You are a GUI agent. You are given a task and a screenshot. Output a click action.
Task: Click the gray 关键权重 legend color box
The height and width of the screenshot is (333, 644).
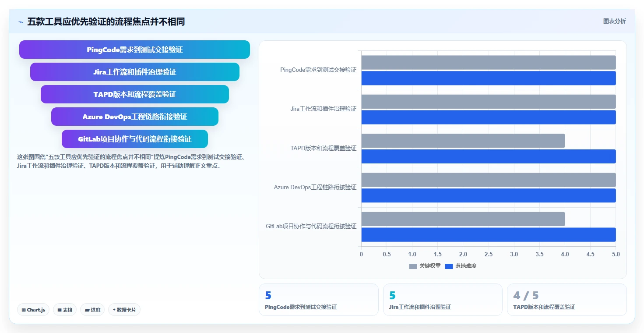click(x=413, y=266)
